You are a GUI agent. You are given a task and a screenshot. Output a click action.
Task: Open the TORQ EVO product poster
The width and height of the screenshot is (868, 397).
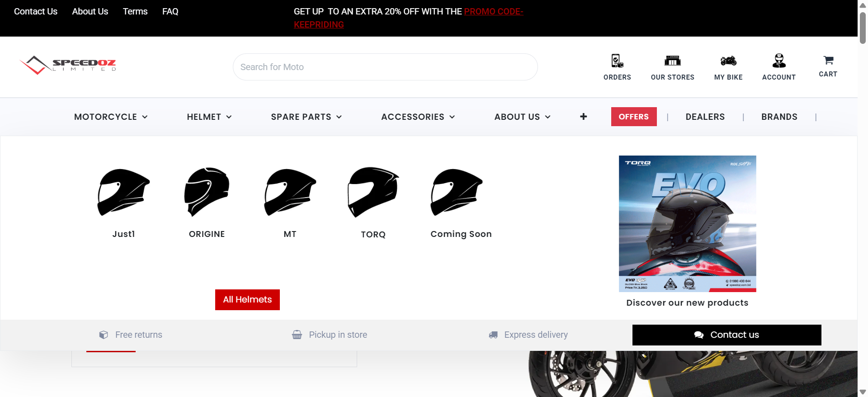tap(687, 223)
